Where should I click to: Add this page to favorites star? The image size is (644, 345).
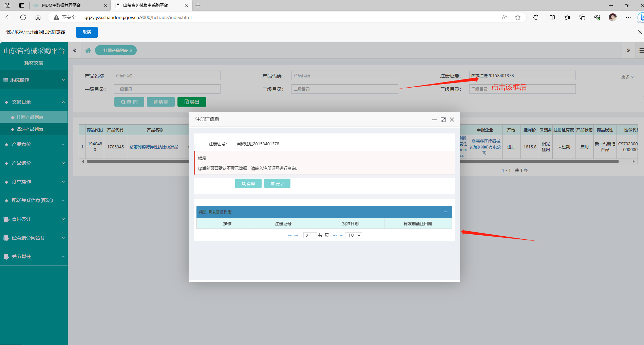click(x=518, y=17)
